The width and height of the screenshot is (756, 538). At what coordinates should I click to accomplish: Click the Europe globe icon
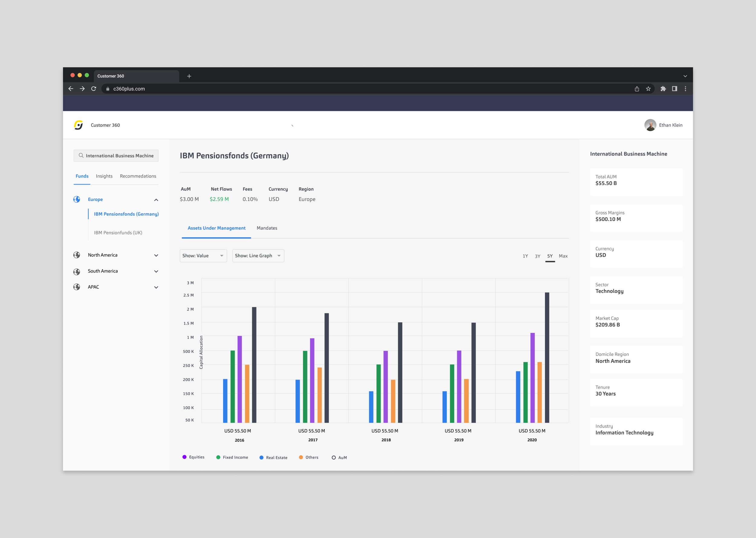pos(77,199)
